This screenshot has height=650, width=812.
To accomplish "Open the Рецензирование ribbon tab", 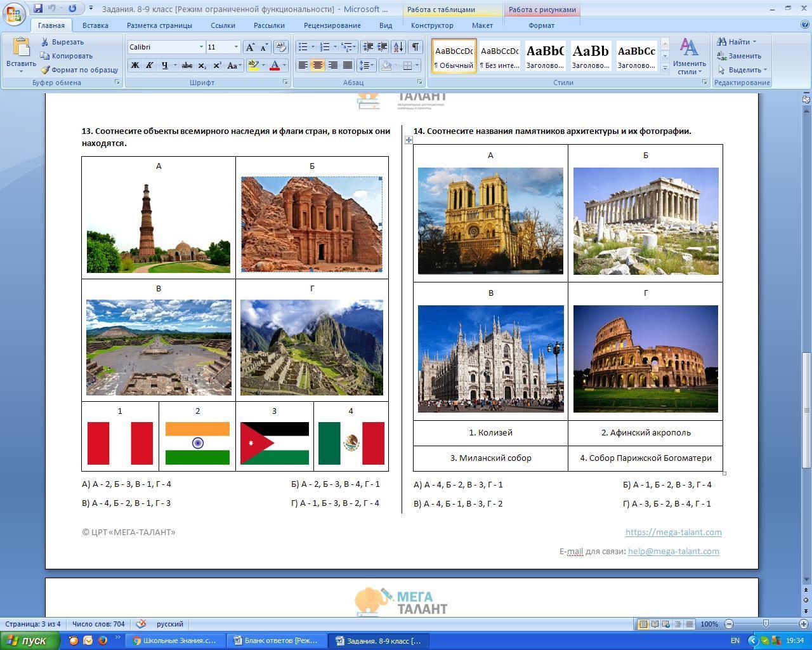I will [332, 25].
